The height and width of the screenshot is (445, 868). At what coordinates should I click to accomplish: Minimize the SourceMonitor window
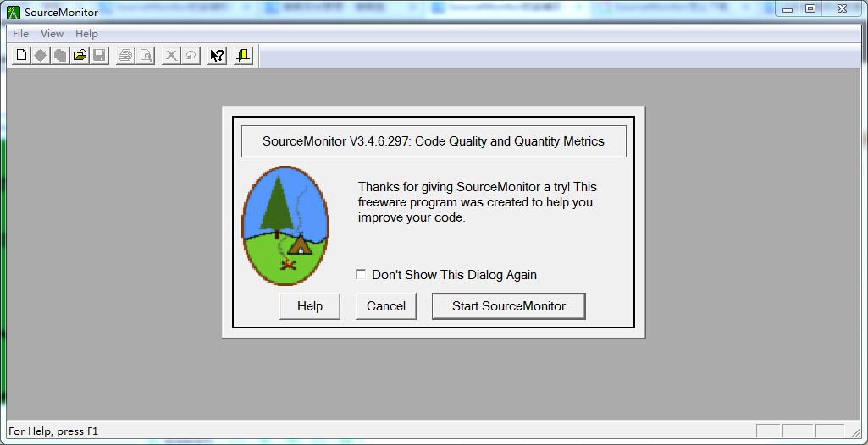coord(788,8)
